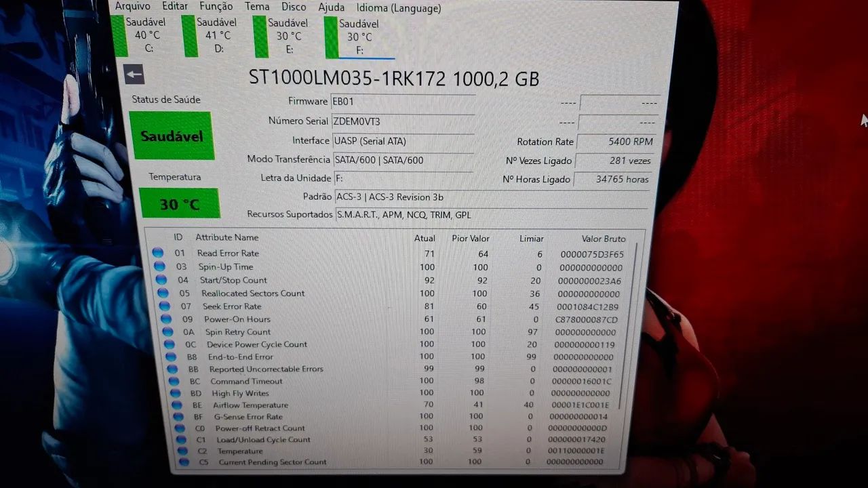Click the Attribute Name column header
Viewport: 868px width, 488px height.
pyautogui.click(x=227, y=237)
